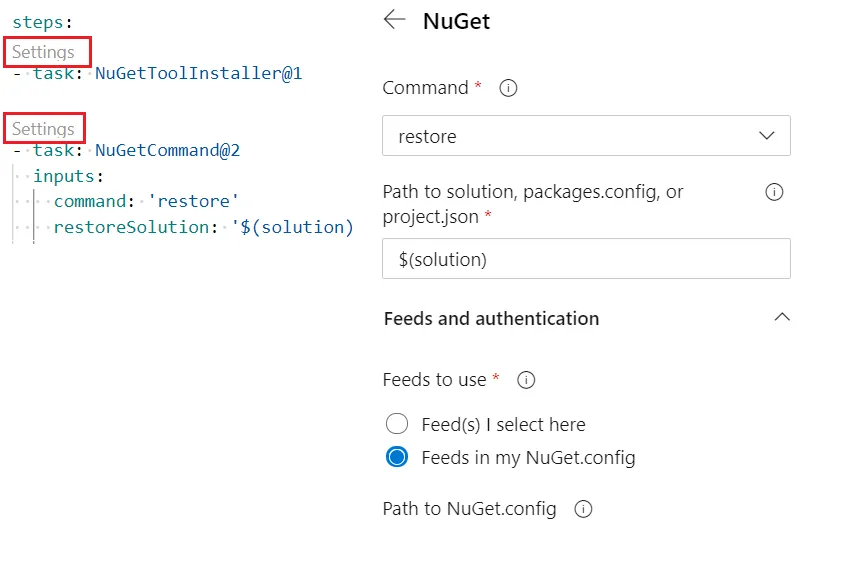Viewport: 855px width, 581px height.
Task: Open the Command dropdown showing restore
Action: 586,136
